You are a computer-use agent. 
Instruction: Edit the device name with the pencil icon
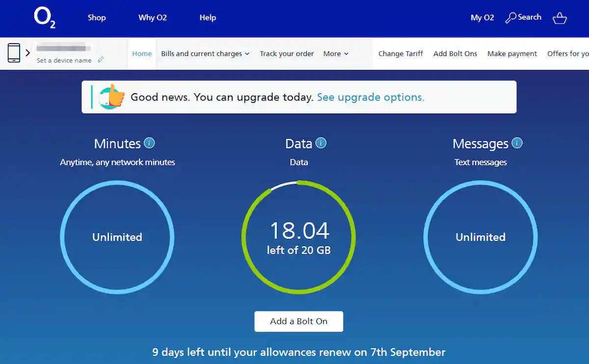click(101, 59)
